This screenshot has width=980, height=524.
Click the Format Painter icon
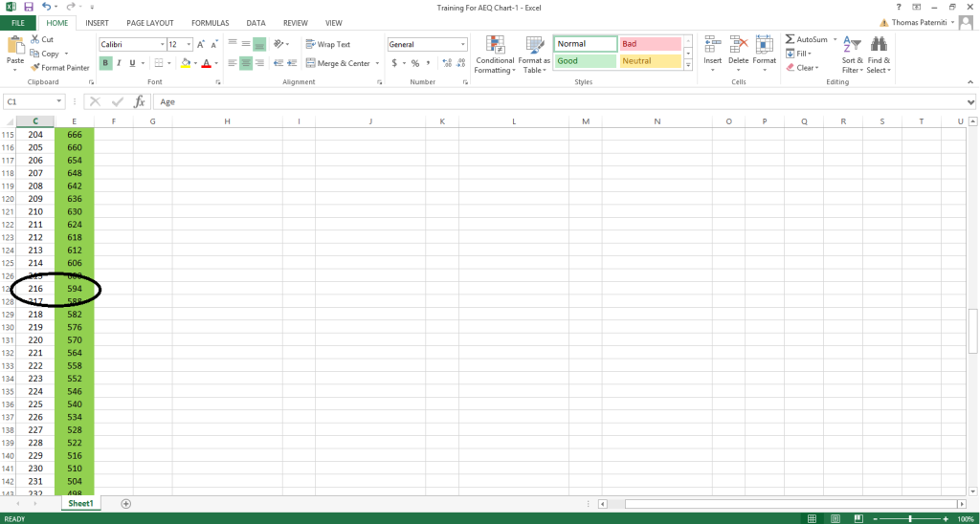pyautogui.click(x=35, y=68)
